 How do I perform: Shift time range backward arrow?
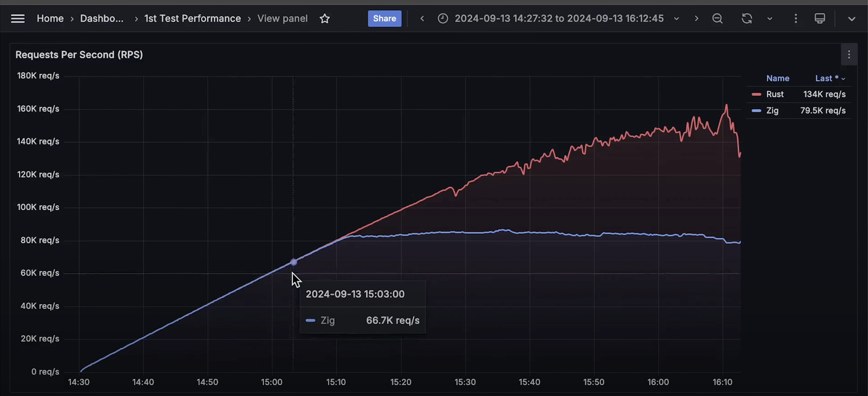pyautogui.click(x=422, y=18)
